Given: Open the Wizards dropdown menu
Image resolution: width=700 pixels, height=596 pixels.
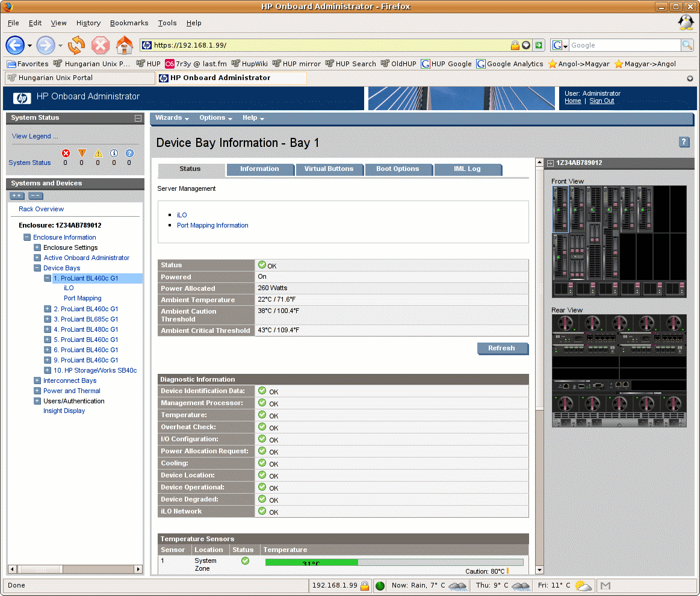Looking at the screenshot, I should [x=172, y=118].
